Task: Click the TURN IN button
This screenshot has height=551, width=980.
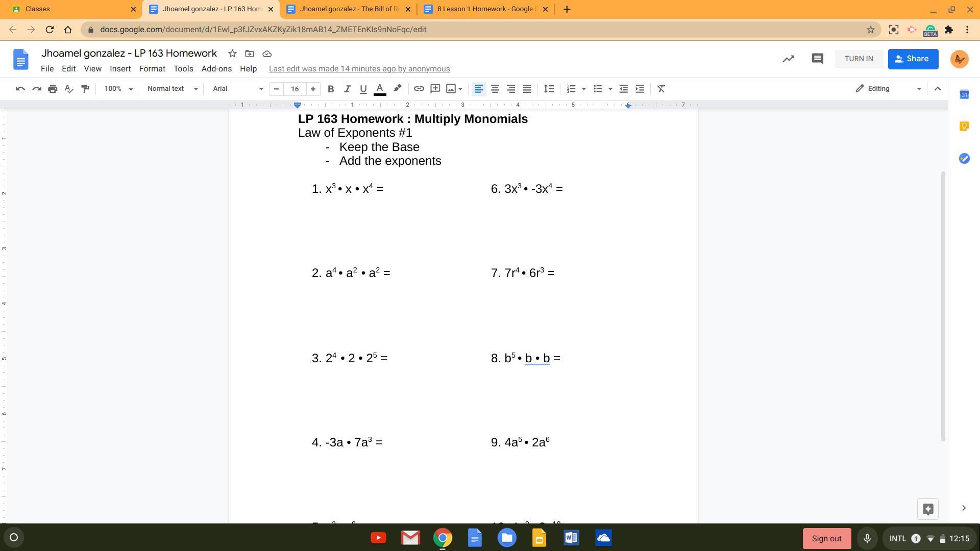Action: click(859, 59)
